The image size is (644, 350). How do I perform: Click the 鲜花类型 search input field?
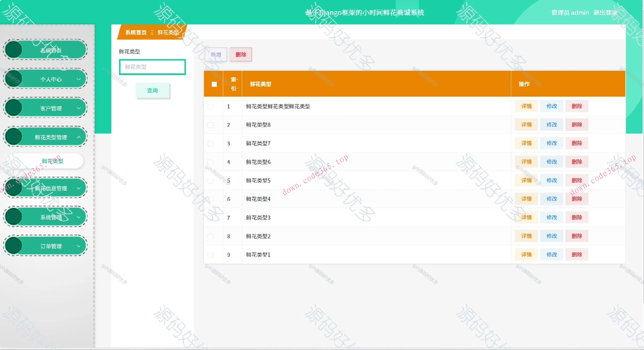click(152, 67)
